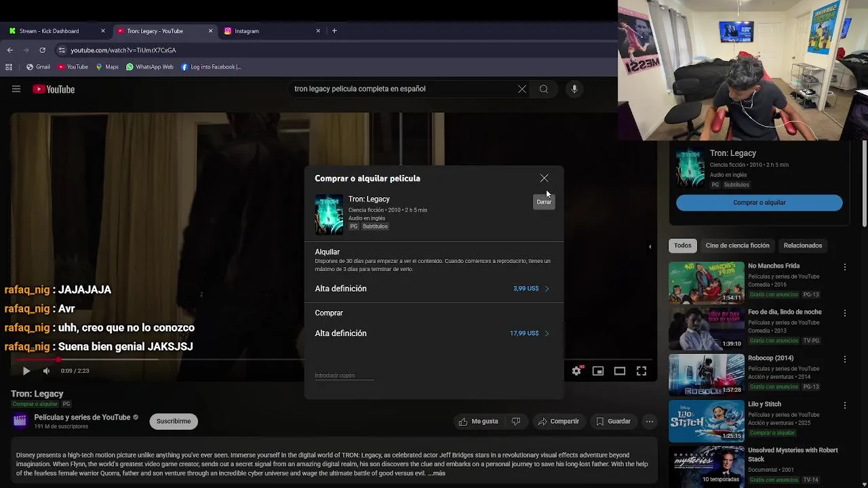Click the channel avatar icon
Image resolution: width=868 pixels, height=488 pixels.
20,421
